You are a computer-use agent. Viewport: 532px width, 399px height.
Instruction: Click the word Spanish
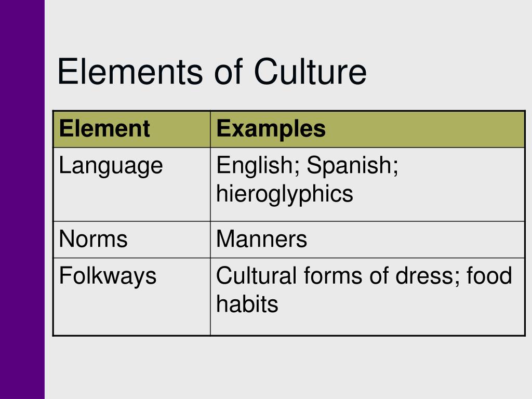point(352,166)
